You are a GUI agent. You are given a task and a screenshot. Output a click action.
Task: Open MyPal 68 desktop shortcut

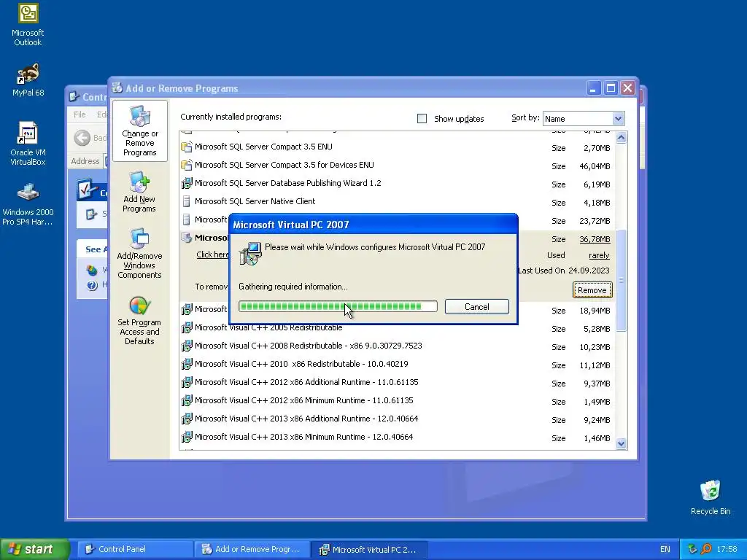(x=28, y=80)
